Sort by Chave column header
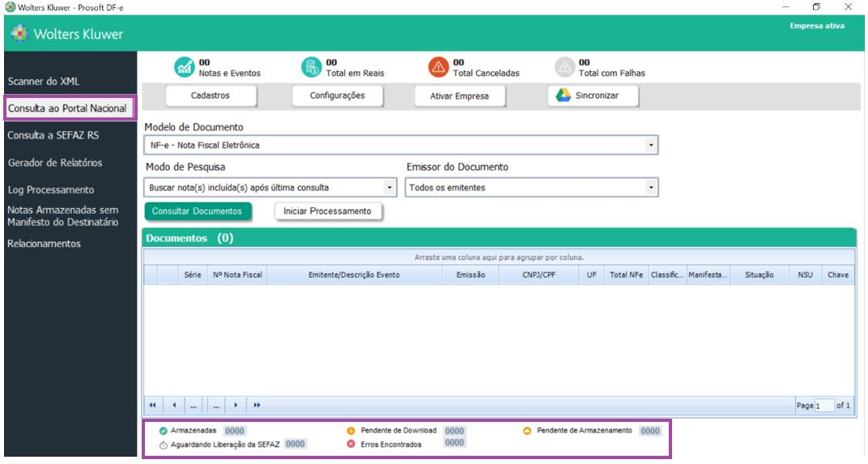 tap(838, 275)
